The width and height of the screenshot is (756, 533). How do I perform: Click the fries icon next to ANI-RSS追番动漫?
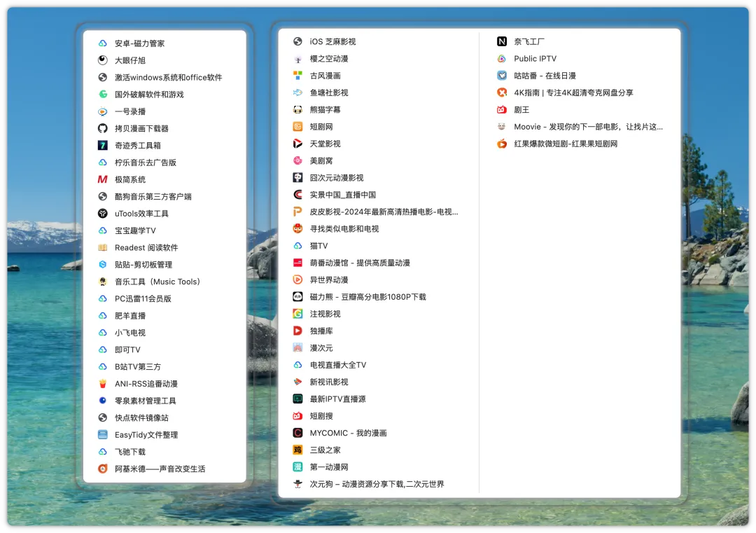[x=103, y=384]
